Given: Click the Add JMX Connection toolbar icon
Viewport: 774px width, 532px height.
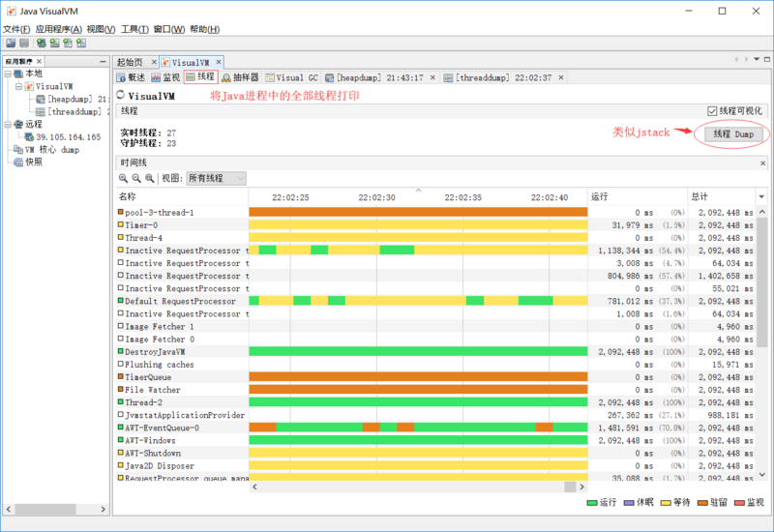Looking at the screenshot, I should coord(54,43).
